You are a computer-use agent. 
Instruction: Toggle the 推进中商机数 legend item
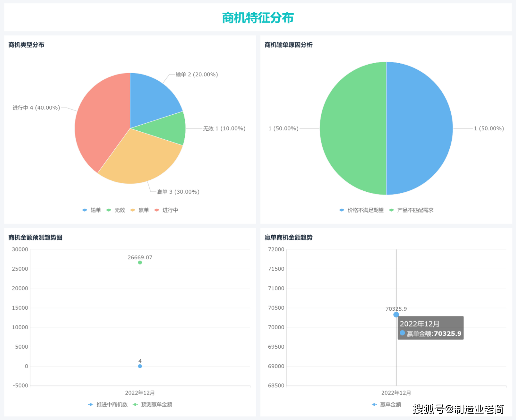coord(108,404)
